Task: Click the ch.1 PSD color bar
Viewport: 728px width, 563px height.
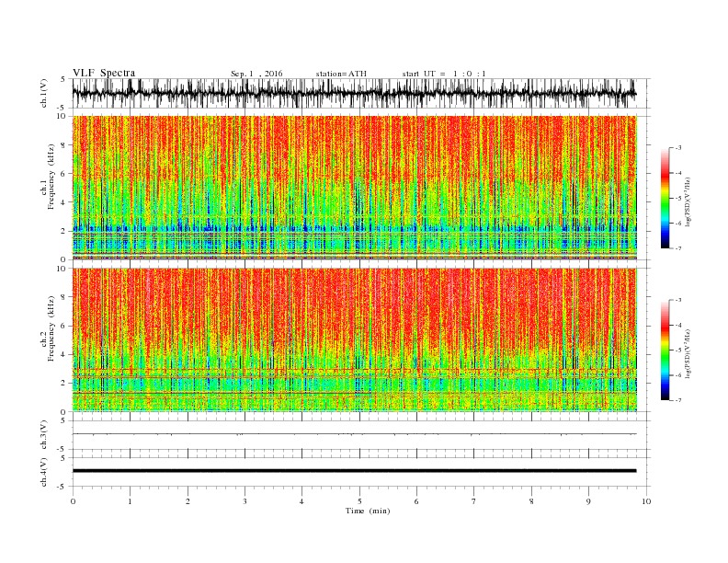Action: click(x=665, y=199)
